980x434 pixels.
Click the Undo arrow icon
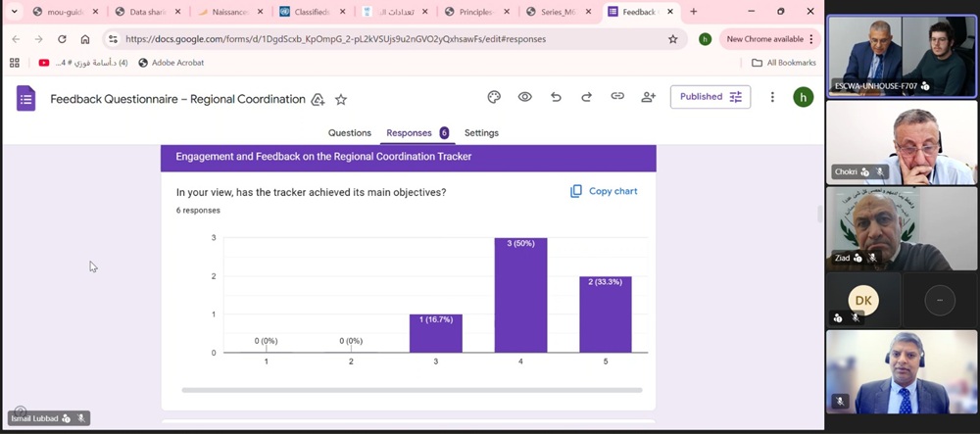click(556, 97)
